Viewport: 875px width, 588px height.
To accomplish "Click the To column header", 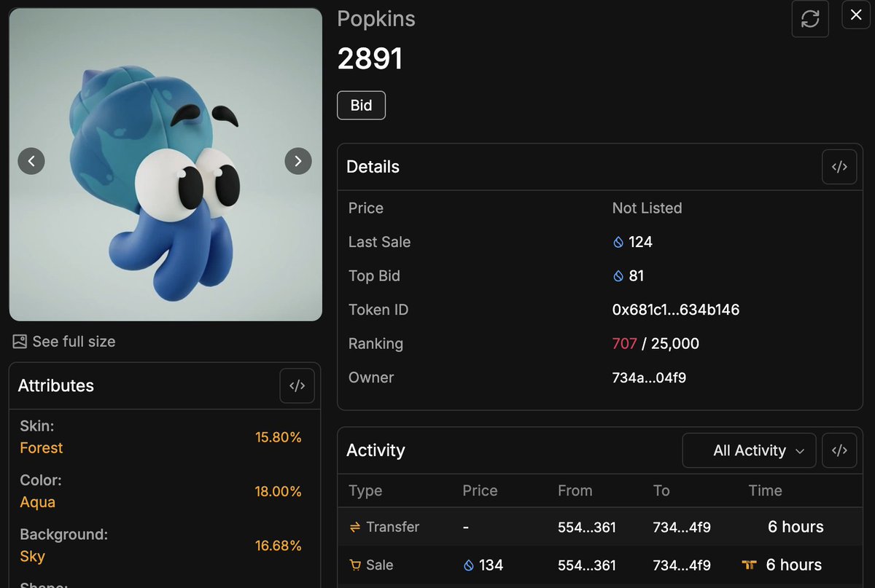I will pyautogui.click(x=661, y=490).
